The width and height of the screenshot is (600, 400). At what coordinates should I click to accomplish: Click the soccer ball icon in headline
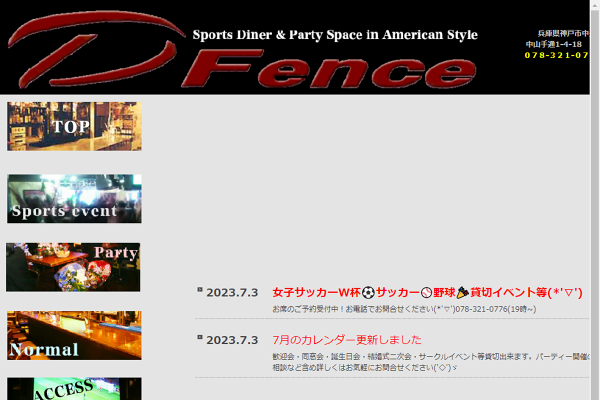coord(368,293)
